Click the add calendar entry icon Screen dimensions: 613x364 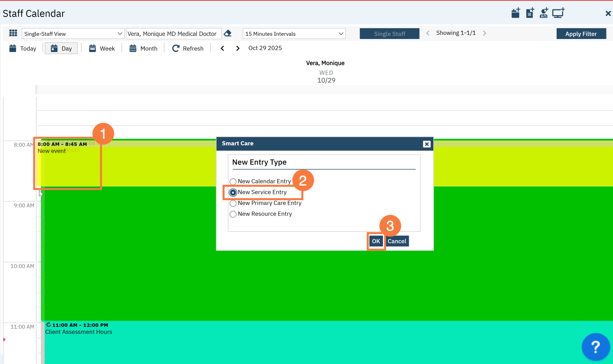[515, 13]
